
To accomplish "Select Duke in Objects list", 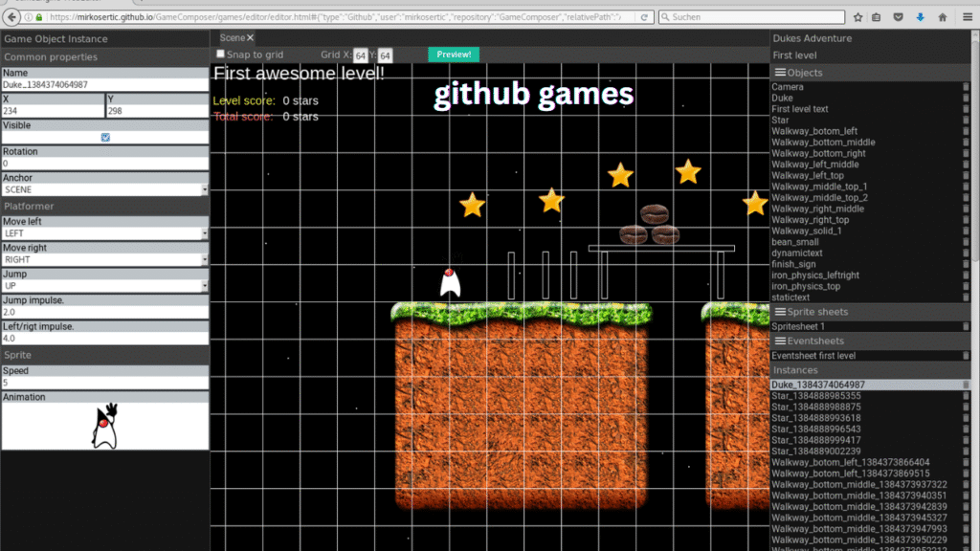I will point(782,99).
